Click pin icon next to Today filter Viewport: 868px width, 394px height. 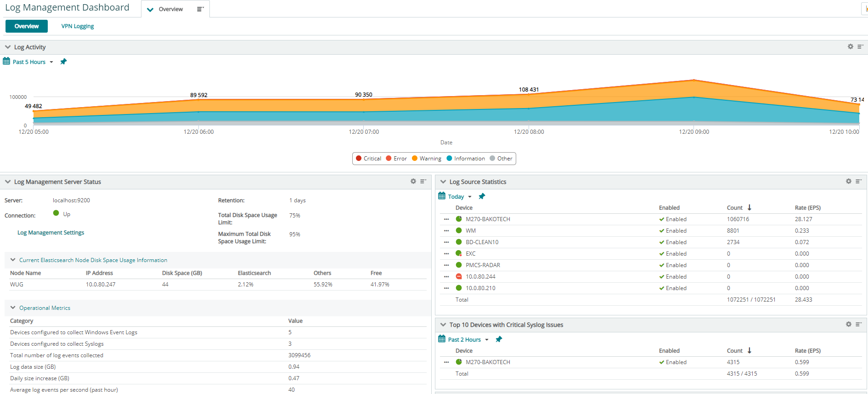coord(482,196)
